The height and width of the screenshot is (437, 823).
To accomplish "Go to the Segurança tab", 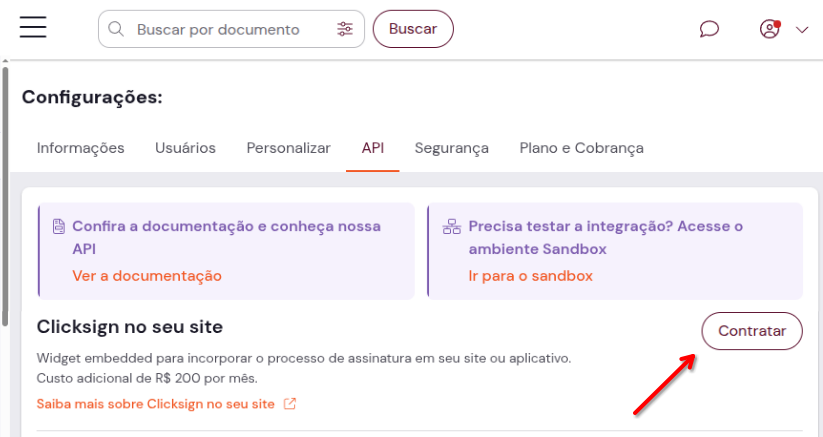I will [x=451, y=148].
